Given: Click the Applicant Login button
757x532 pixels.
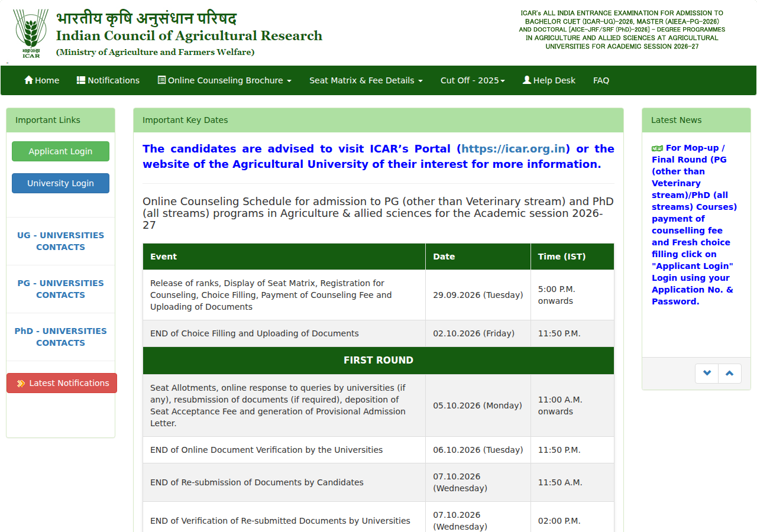Looking at the screenshot, I should pos(60,151).
